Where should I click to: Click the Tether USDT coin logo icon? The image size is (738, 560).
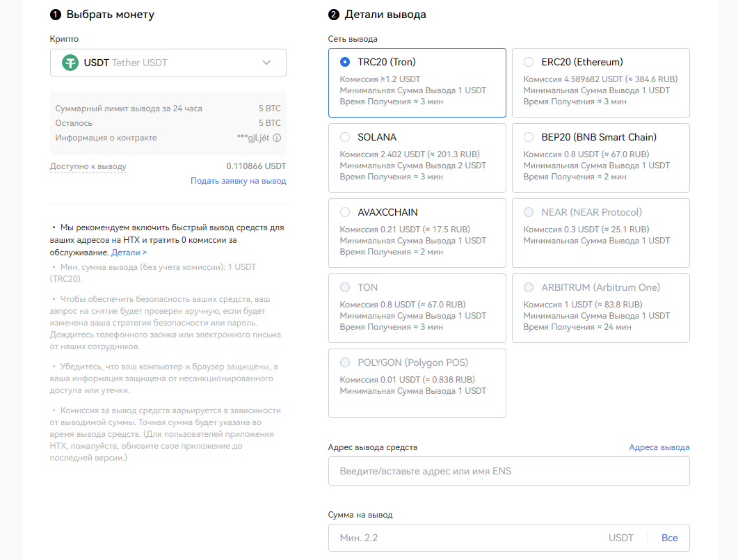click(x=70, y=63)
